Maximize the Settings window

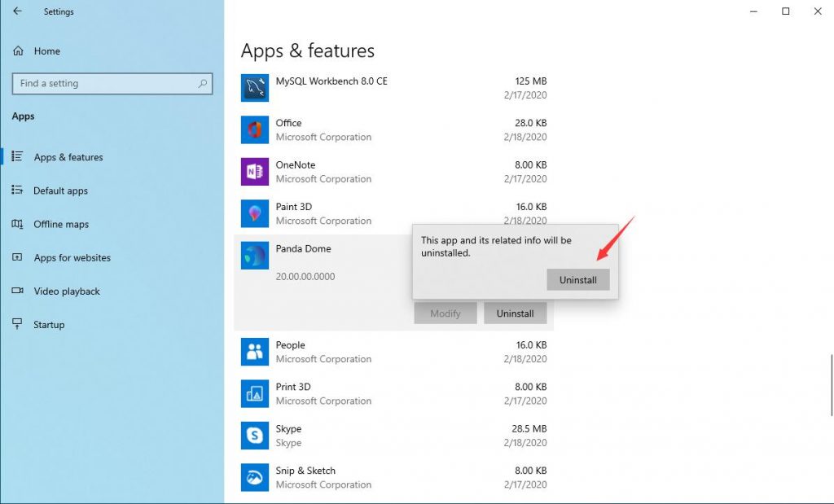coord(786,11)
